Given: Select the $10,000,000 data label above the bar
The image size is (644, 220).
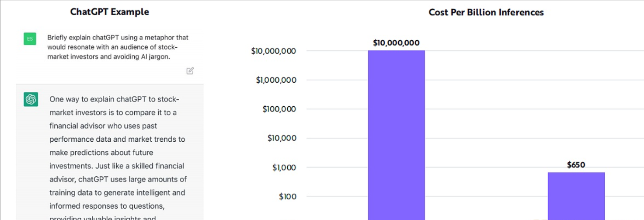Looking at the screenshot, I should (x=396, y=43).
